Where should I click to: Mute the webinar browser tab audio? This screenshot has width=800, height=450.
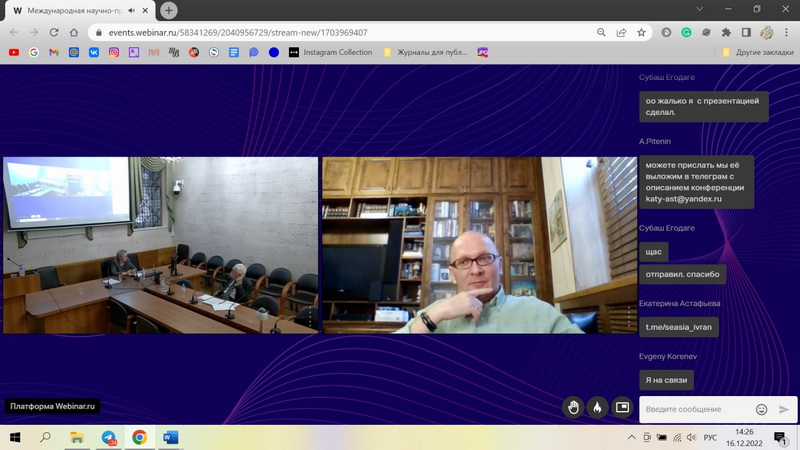click(132, 10)
